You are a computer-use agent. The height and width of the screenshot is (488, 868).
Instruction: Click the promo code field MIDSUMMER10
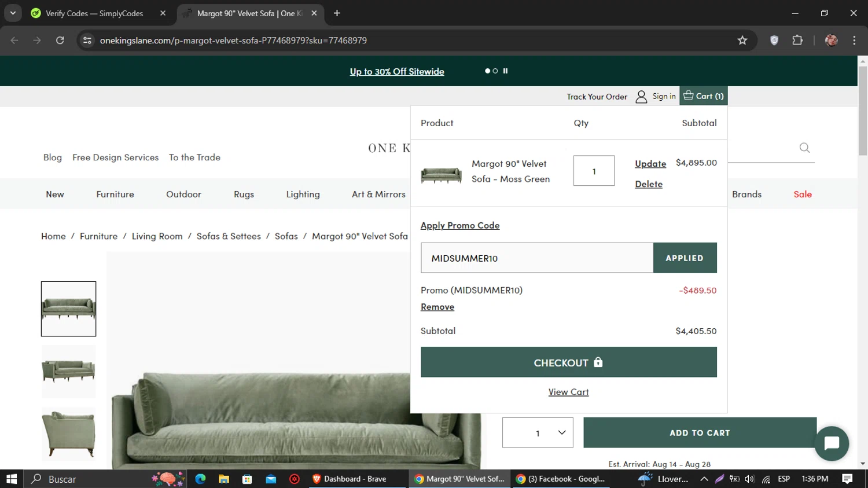(537, 258)
